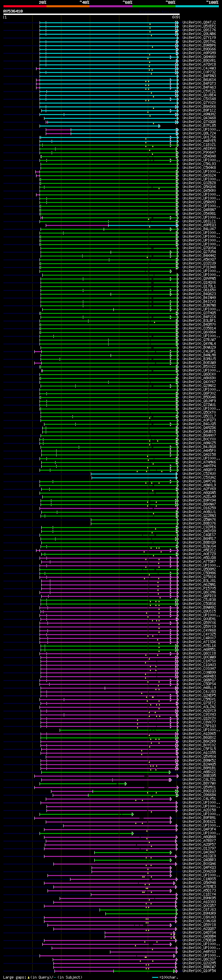Click the 'Large gaps' legend text

15,977
